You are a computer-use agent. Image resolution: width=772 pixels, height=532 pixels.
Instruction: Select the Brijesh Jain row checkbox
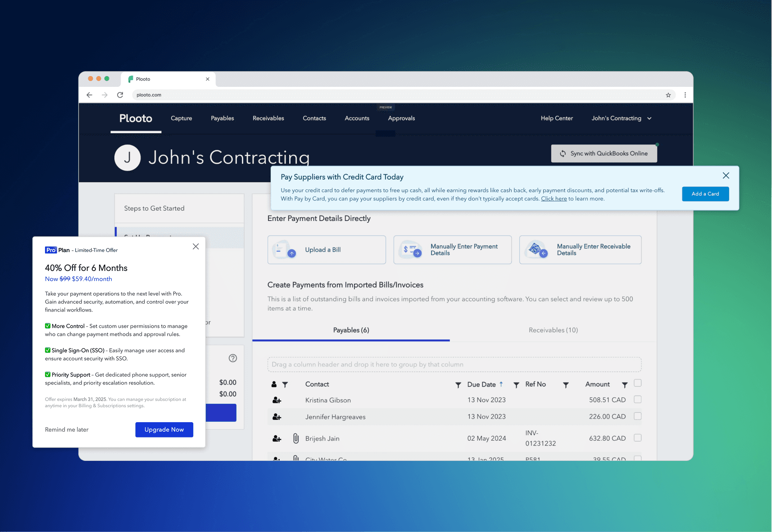click(x=638, y=437)
